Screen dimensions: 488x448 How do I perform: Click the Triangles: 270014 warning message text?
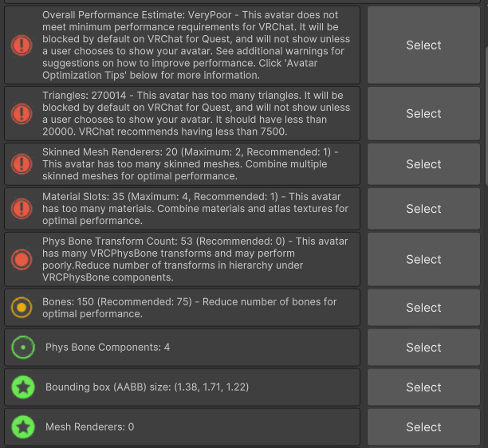pos(196,114)
